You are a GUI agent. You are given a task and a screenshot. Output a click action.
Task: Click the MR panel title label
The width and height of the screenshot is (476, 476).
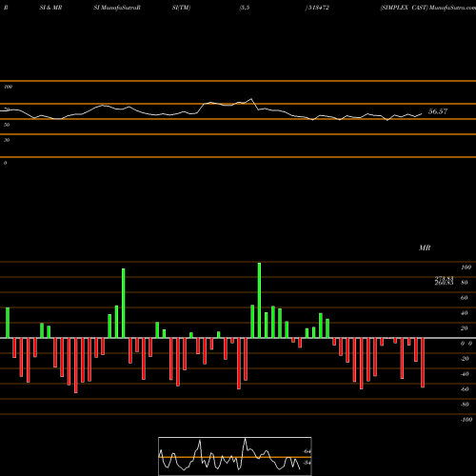pyautogui.click(x=425, y=248)
